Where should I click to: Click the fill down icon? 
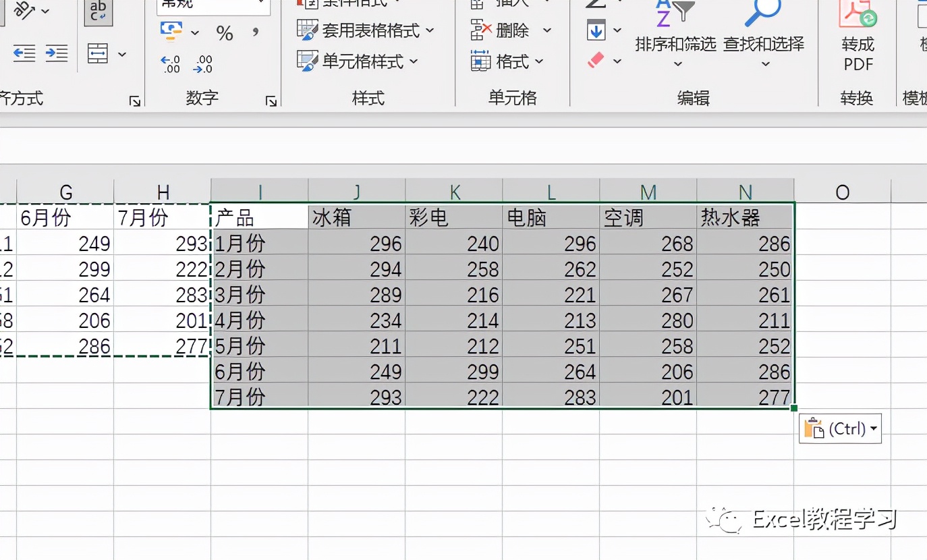tap(596, 30)
